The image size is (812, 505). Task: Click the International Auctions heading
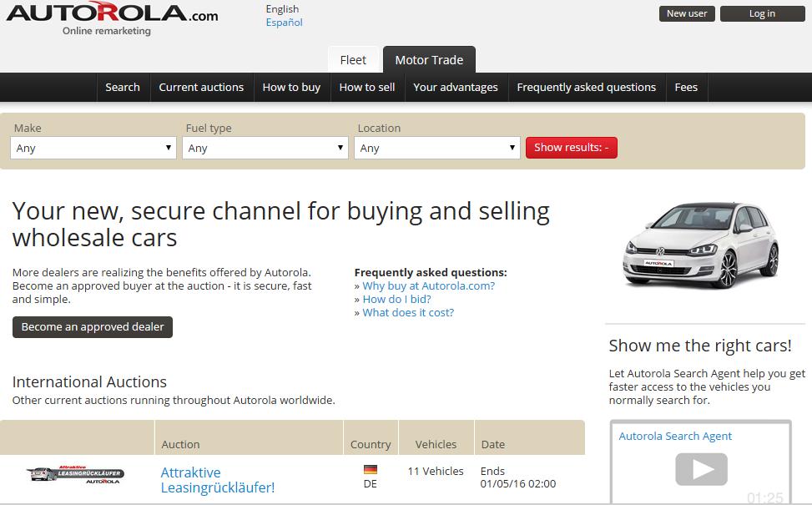[89, 382]
